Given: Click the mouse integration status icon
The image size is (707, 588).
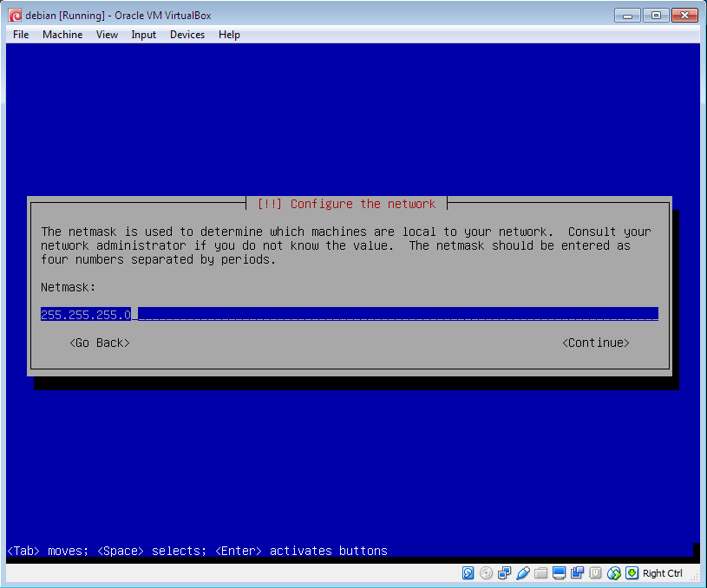Looking at the screenshot, I should pos(614,573).
